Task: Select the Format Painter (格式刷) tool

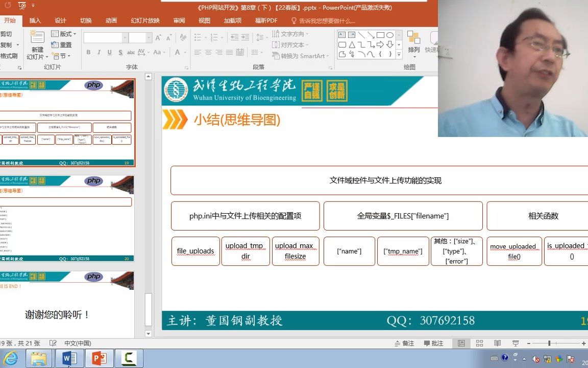Action: [x=9, y=55]
